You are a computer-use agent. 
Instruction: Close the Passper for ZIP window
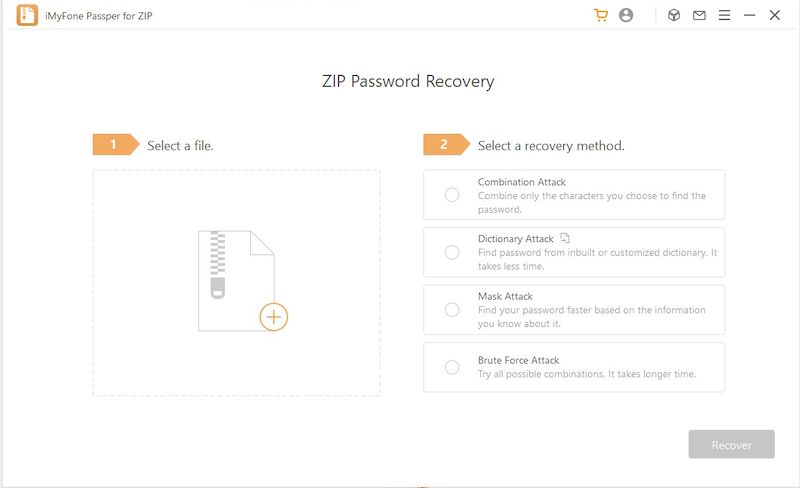click(775, 15)
